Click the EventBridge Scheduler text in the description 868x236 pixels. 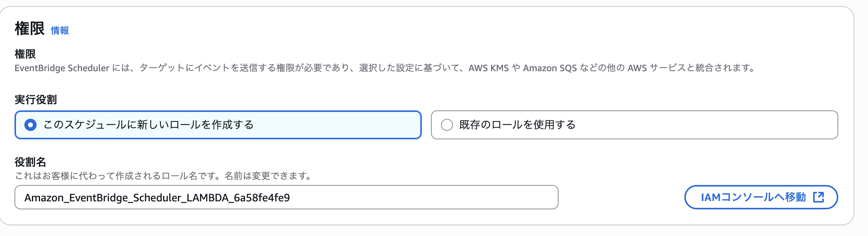point(62,68)
